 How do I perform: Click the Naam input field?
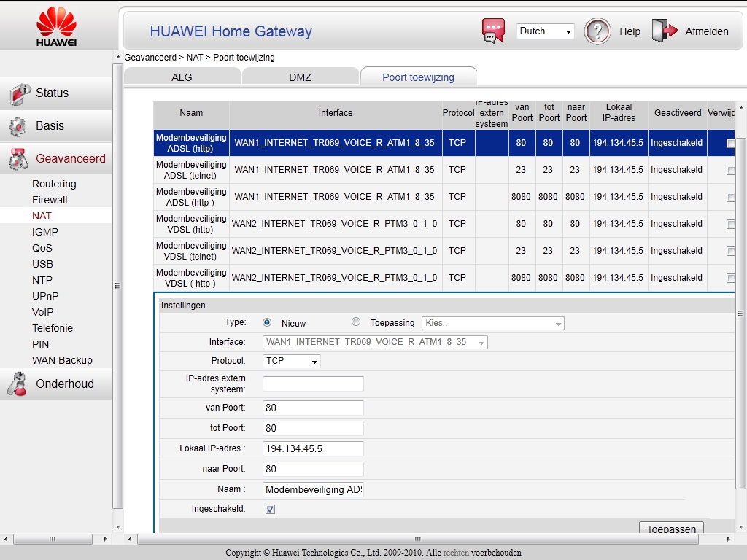313,489
